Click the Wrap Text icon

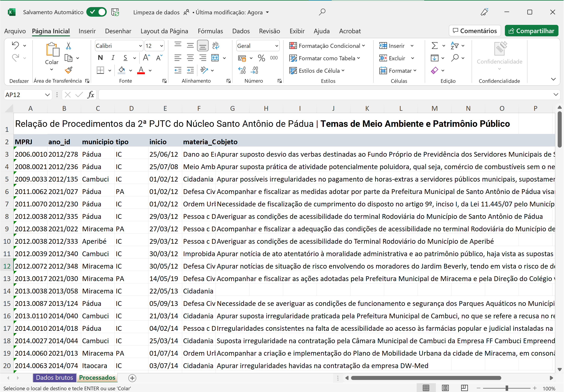click(215, 46)
